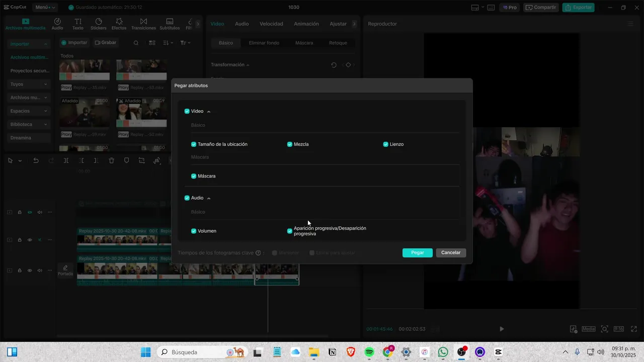Open WhatsApp from the taskbar
The height and width of the screenshot is (362, 644).
click(x=443, y=352)
